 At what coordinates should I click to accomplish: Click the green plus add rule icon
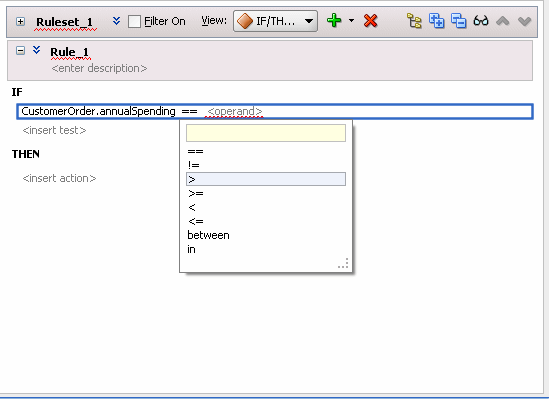334,21
